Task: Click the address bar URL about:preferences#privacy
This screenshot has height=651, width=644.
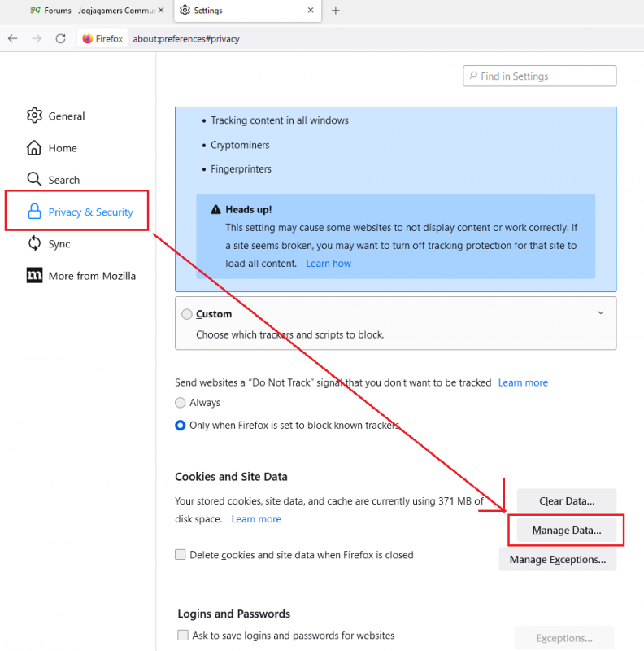Action: pos(186,39)
